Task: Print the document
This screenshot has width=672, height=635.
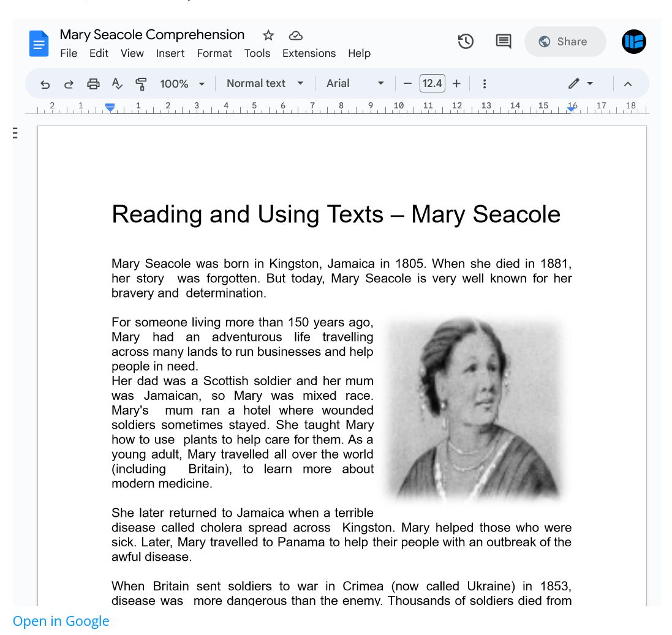Action: pyautogui.click(x=93, y=84)
